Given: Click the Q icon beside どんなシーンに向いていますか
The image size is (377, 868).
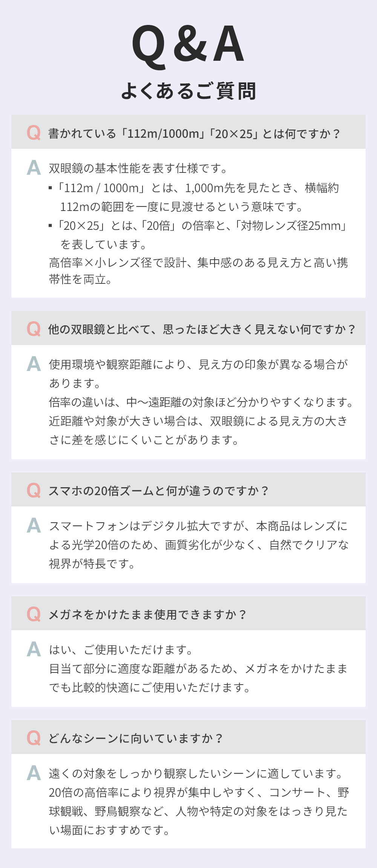Looking at the screenshot, I should [x=34, y=738].
